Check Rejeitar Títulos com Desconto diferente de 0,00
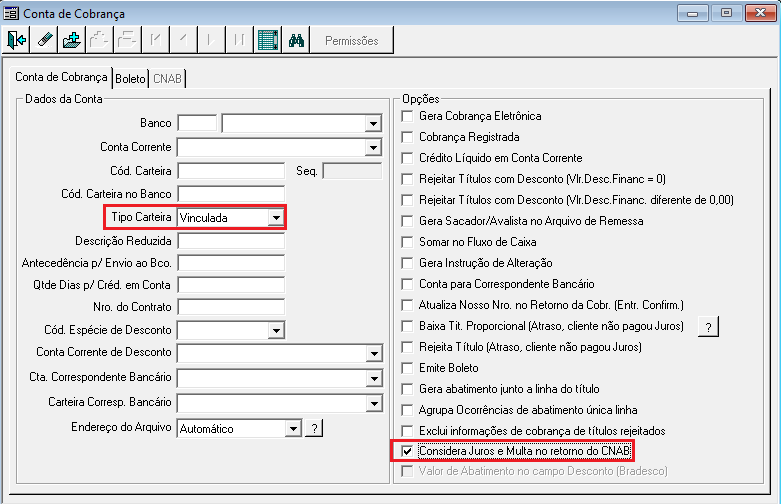Image resolution: width=781 pixels, height=504 pixels. click(x=407, y=200)
